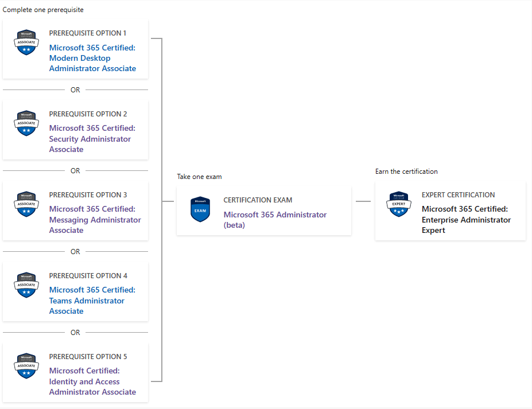532x409 pixels.
Task: Click 'PREREQUISITE OPTION 3' heading text
Action: (88, 194)
